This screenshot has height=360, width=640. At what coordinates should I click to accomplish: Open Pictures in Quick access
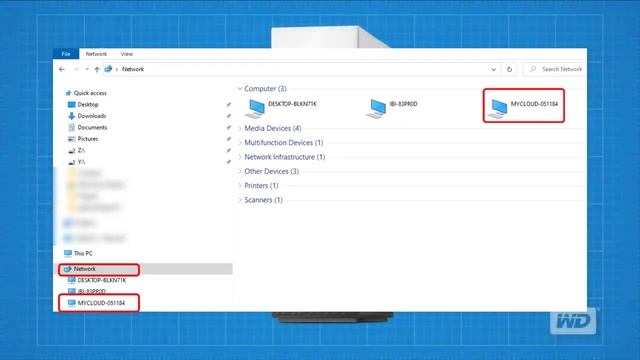[x=88, y=139]
